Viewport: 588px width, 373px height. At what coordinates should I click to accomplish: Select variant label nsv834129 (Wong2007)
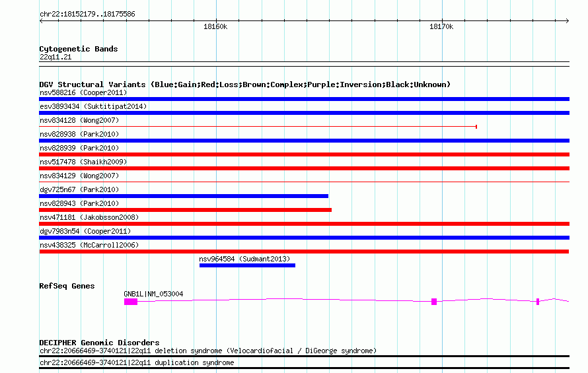(79, 176)
